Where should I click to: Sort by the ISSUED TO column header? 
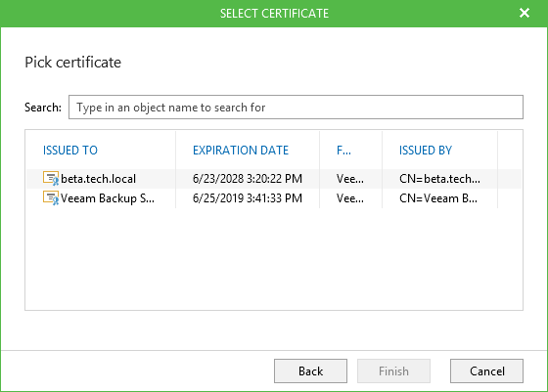coord(70,151)
